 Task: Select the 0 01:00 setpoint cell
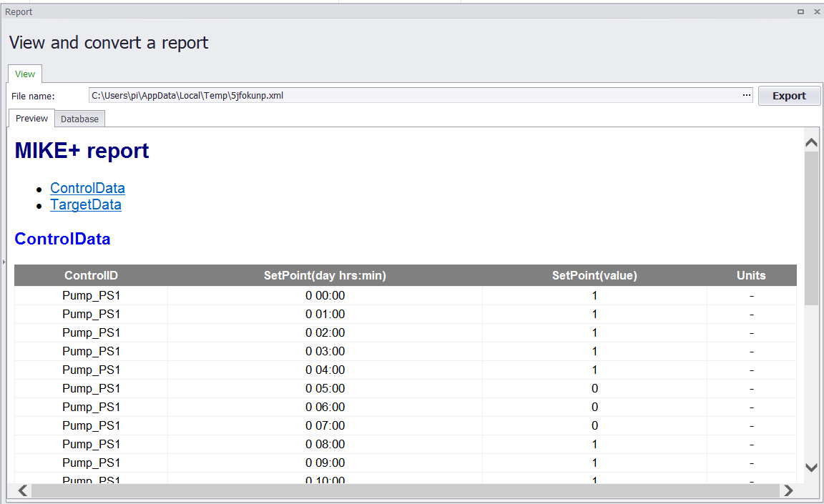click(x=325, y=314)
